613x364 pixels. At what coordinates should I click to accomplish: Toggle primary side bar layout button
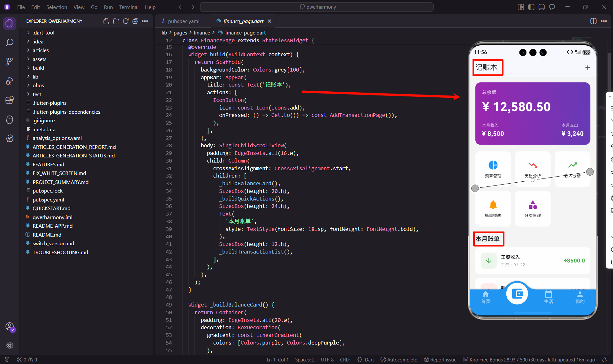[x=531, y=7]
